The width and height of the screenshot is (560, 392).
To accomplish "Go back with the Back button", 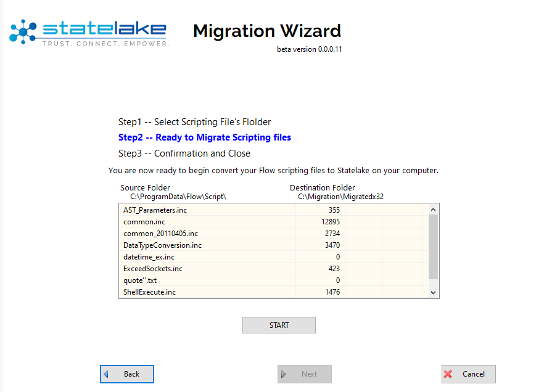I will 127,374.
